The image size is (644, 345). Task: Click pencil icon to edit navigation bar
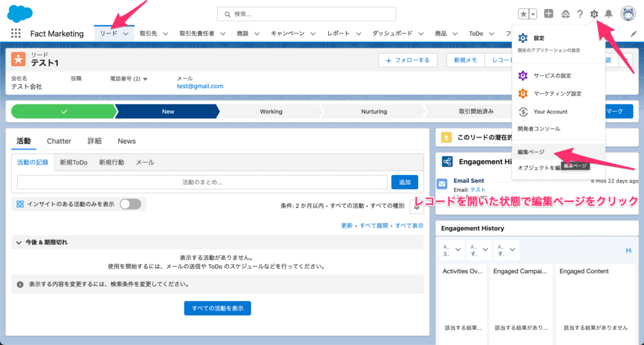click(633, 33)
